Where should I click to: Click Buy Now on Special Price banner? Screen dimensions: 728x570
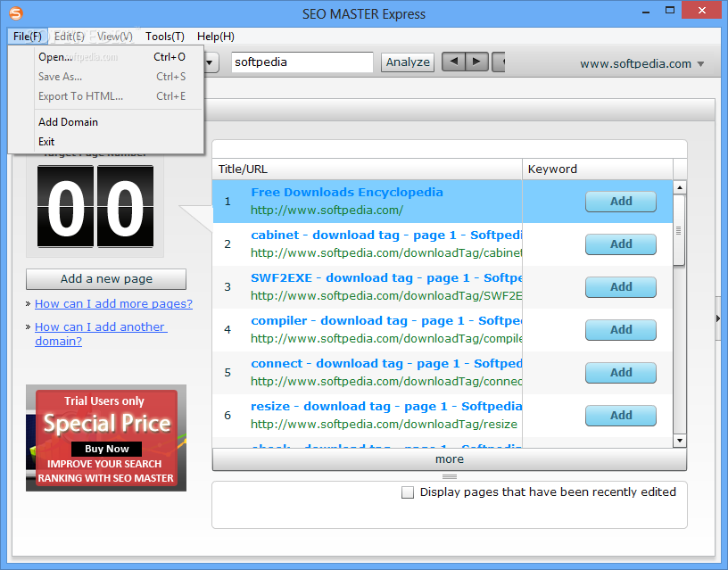click(x=106, y=449)
